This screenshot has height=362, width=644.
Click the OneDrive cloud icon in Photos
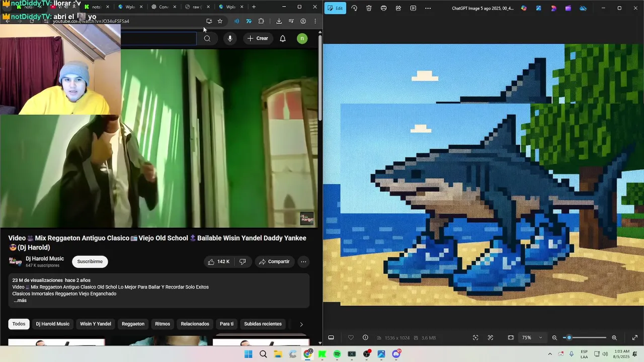[x=583, y=8]
